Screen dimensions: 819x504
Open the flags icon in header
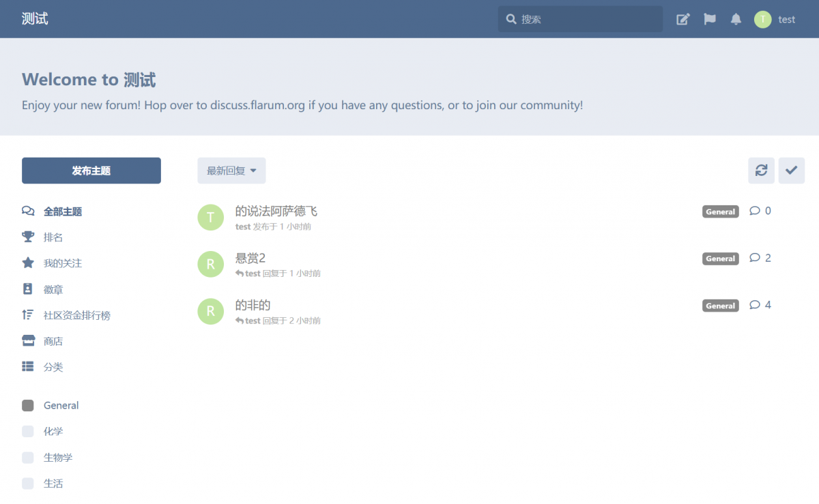point(710,19)
